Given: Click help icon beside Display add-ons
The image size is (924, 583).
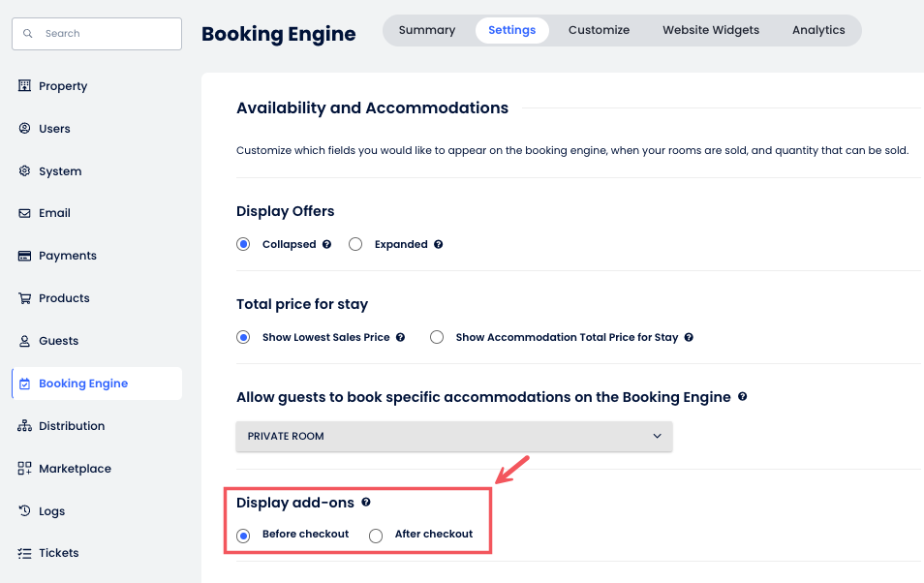Looking at the screenshot, I should tap(366, 503).
